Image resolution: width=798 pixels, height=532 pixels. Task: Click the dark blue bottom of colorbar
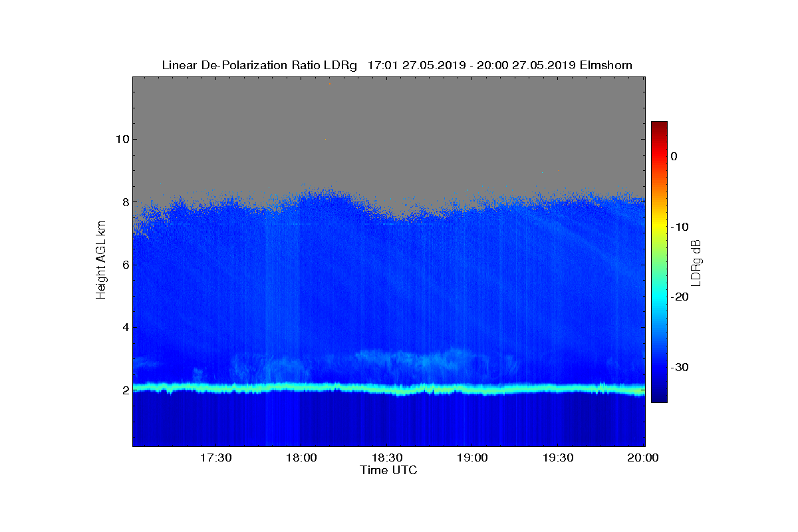coord(659,398)
